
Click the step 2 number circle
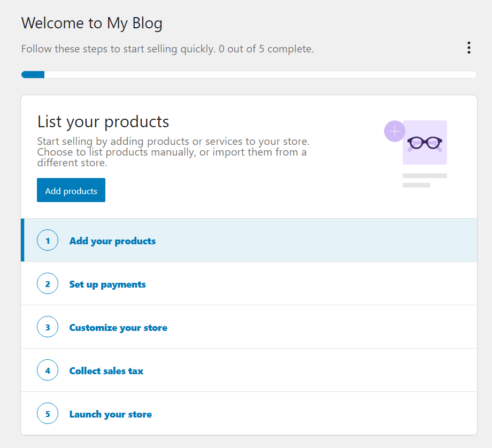(48, 283)
